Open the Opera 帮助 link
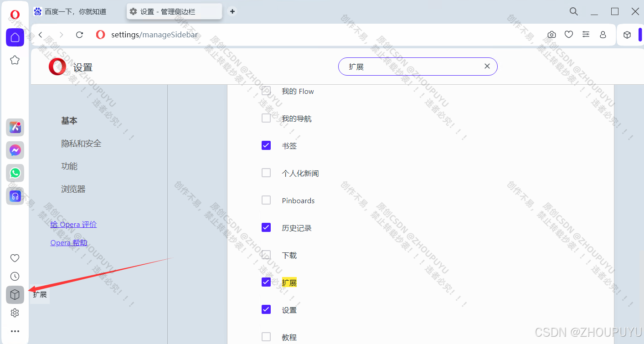The height and width of the screenshot is (344, 644). tap(69, 242)
